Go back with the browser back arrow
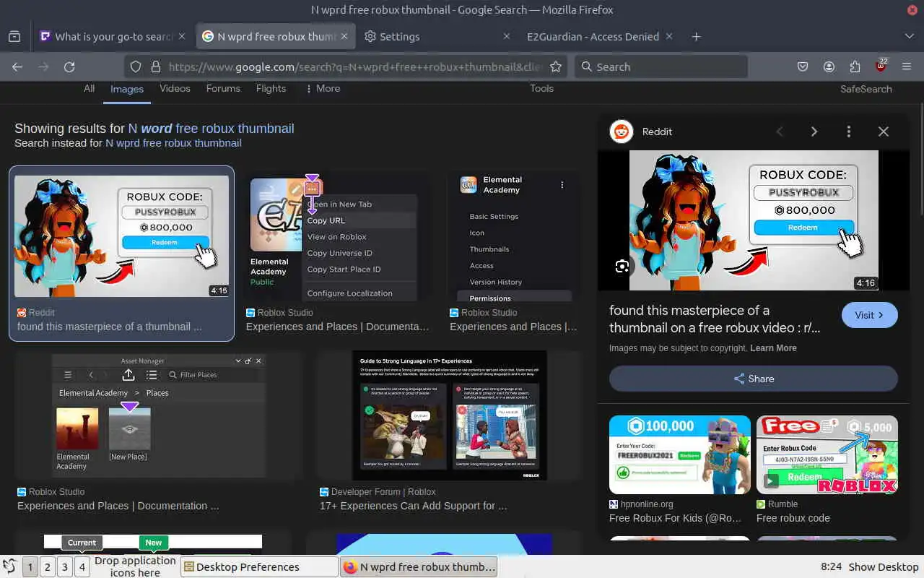 (17, 66)
